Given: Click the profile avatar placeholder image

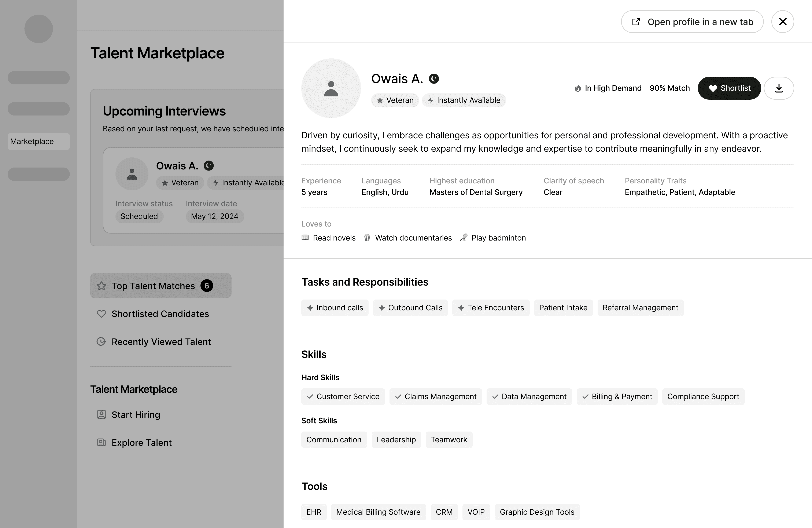Looking at the screenshot, I should [331, 88].
